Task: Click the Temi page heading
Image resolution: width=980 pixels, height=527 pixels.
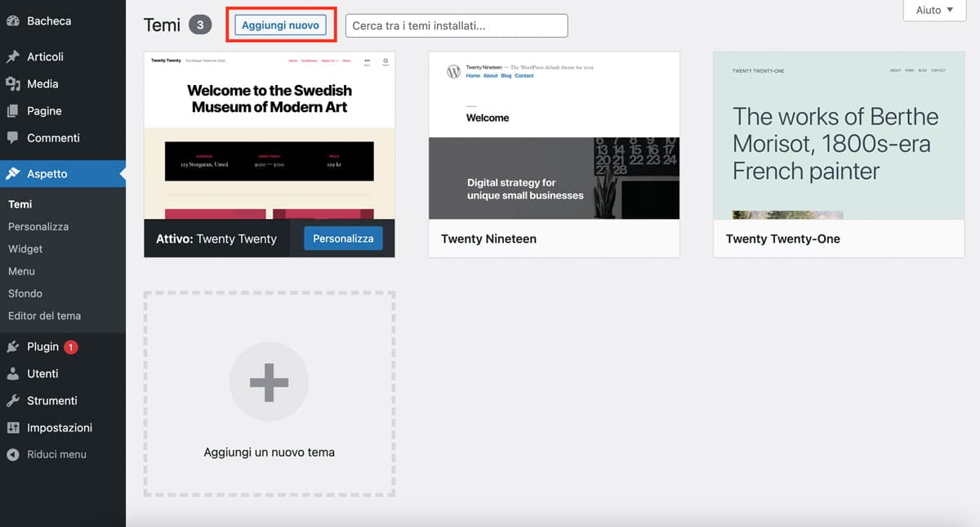Action: [163, 25]
